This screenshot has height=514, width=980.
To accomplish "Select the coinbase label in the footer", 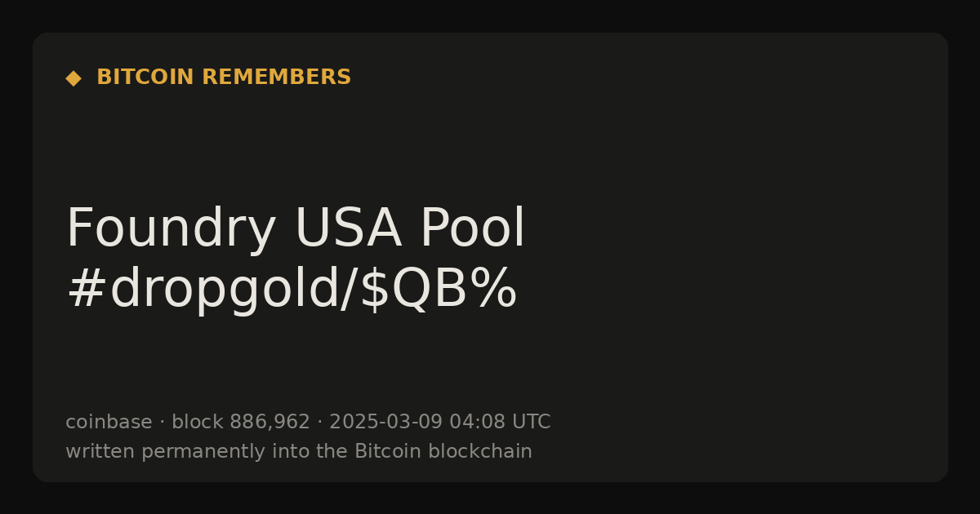I will tap(109, 423).
